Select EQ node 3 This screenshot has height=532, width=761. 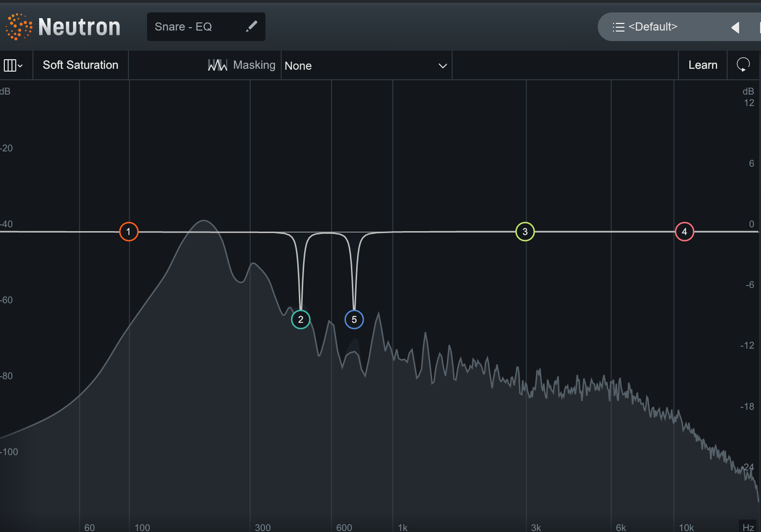525,232
